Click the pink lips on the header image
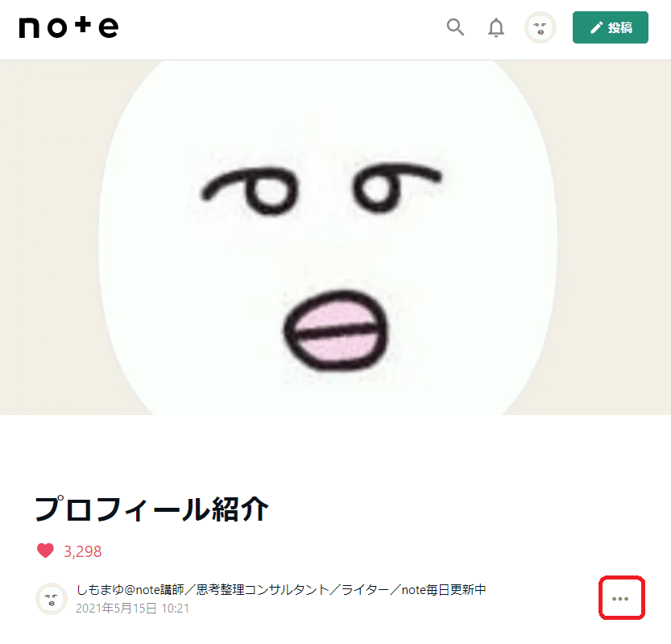Image resolution: width=671 pixels, height=644 pixels. coord(336,330)
